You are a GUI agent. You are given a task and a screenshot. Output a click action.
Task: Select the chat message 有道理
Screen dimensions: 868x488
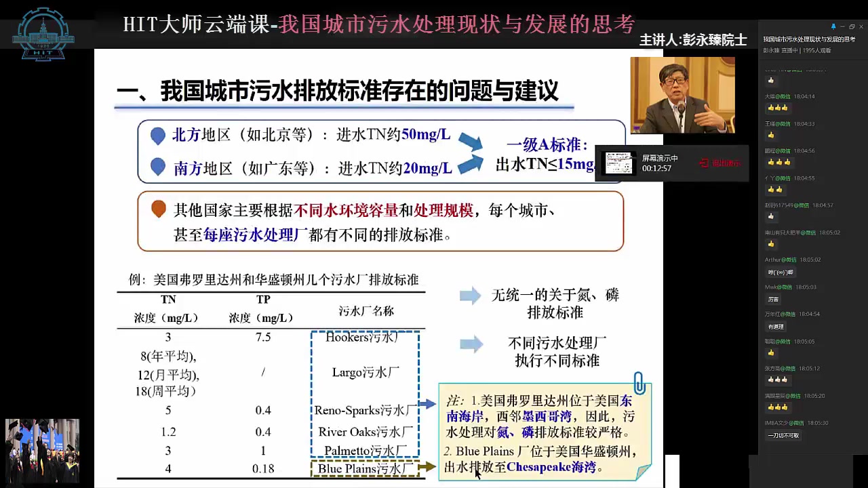click(776, 327)
